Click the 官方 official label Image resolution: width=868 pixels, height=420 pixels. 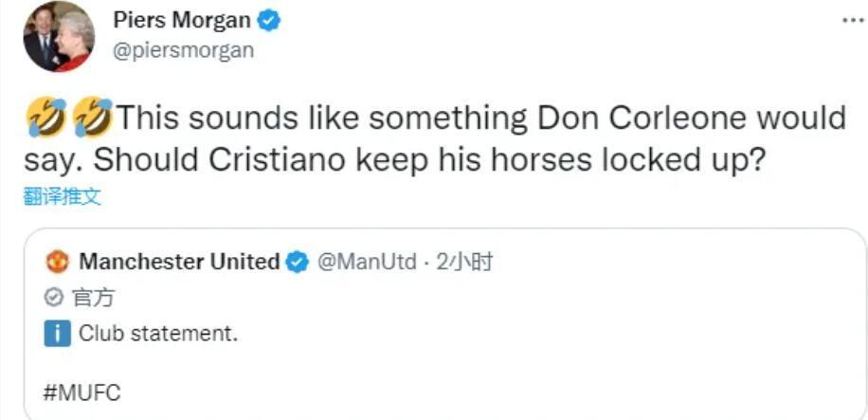[93, 298]
